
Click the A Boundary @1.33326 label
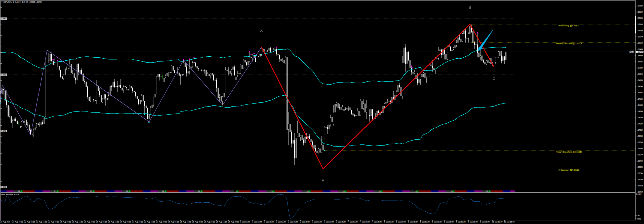569,170
